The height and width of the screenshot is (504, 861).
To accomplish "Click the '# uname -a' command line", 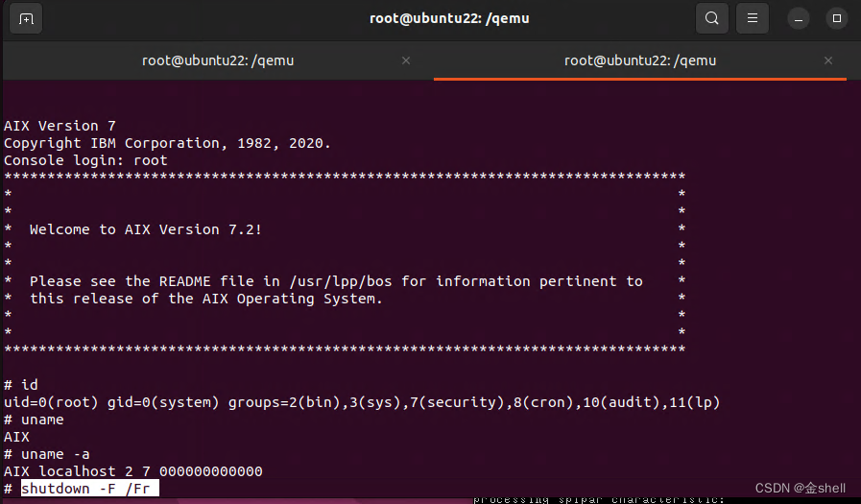I will coord(47,454).
